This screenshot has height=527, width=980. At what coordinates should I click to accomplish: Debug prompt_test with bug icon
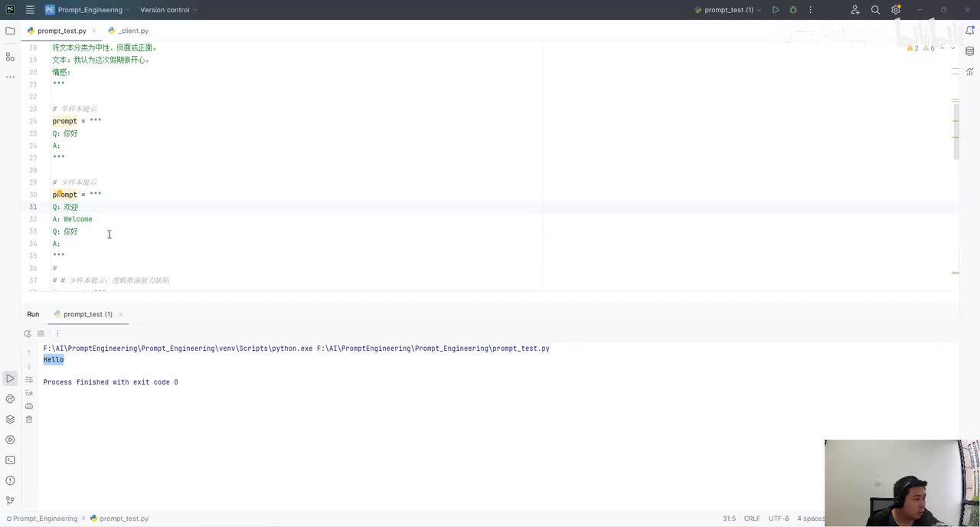click(793, 10)
